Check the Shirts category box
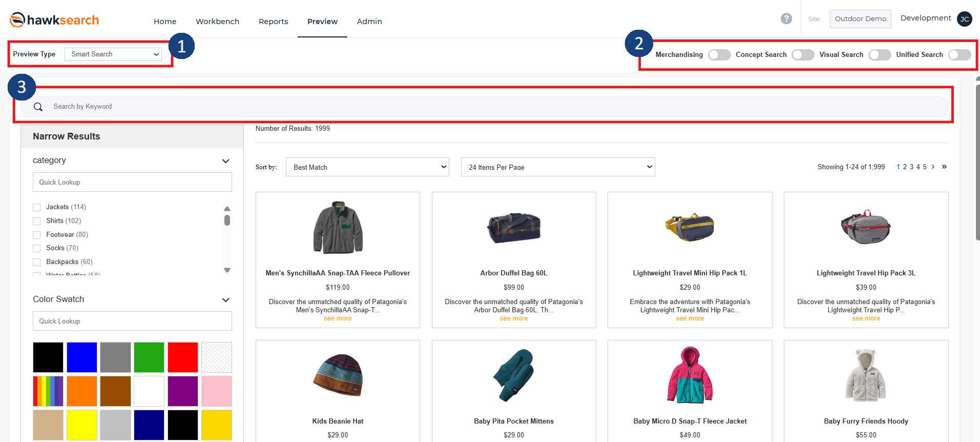980x442 pixels. point(37,221)
